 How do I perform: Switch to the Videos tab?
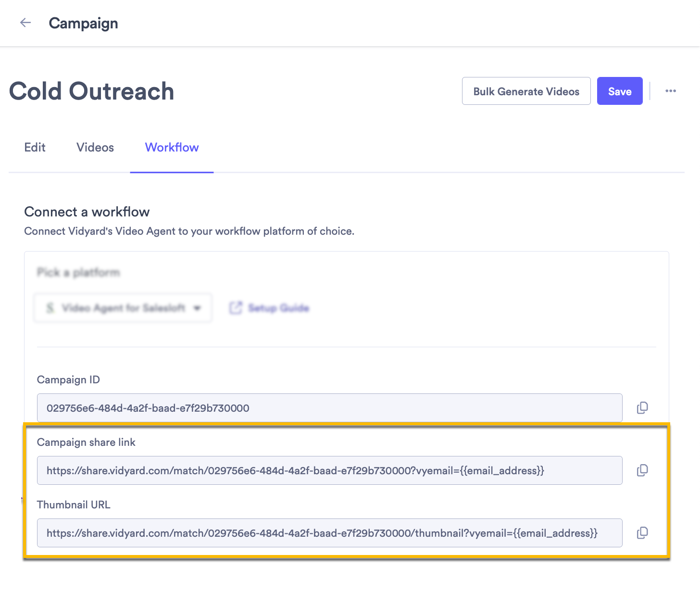click(x=95, y=147)
